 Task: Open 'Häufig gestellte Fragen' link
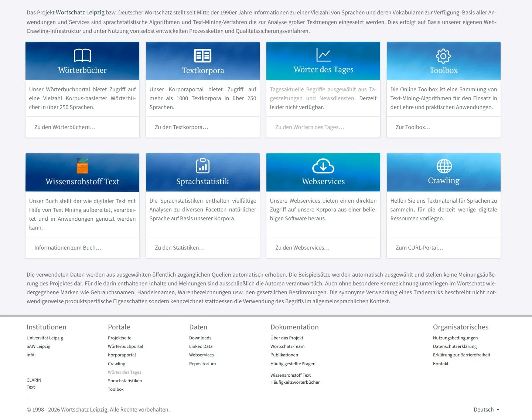click(x=293, y=364)
